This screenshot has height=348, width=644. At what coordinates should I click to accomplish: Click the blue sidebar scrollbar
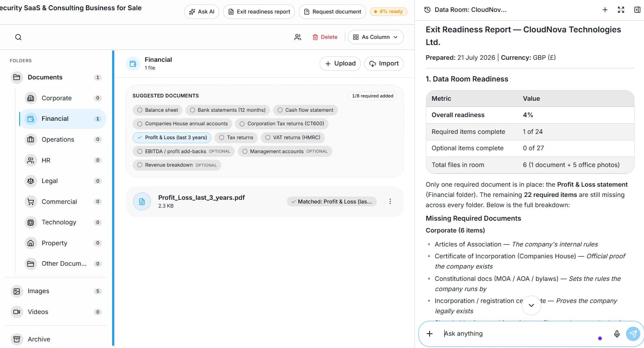[113, 199]
